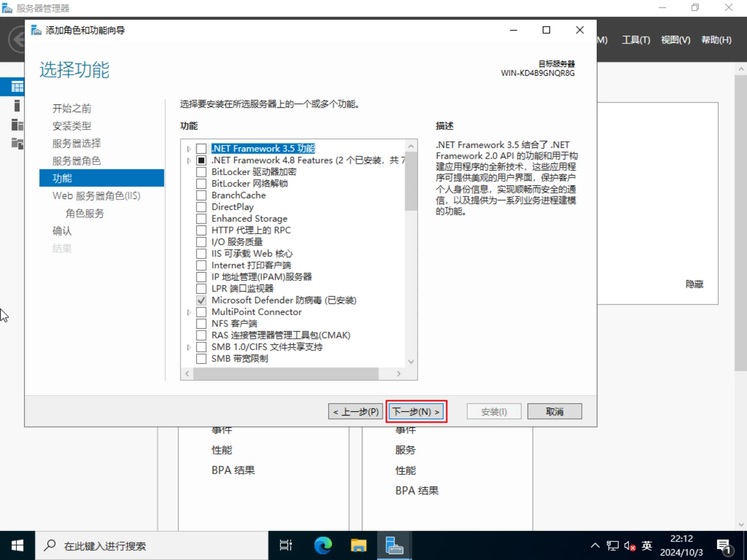Click the taskbar clock showing 22:12
747x560 pixels.
click(681, 546)
